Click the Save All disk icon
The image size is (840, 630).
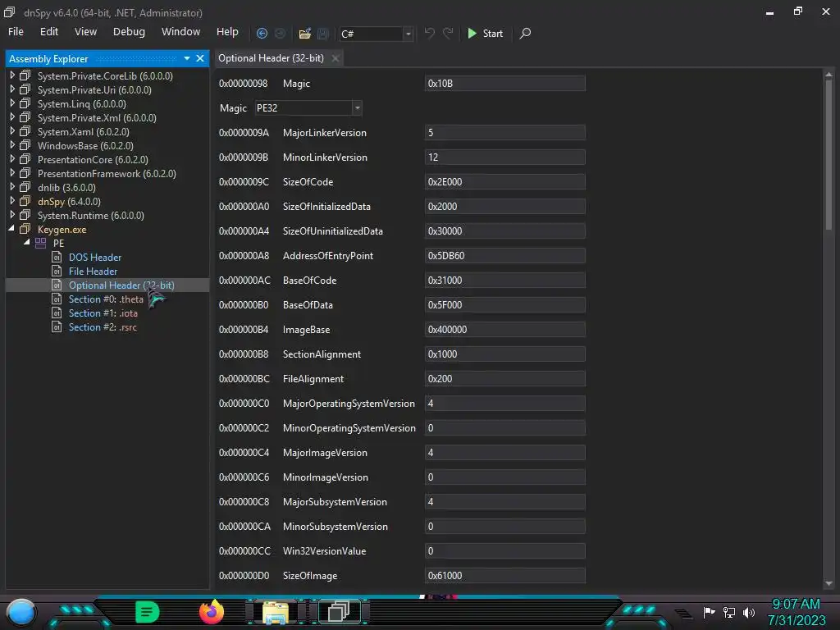coord(323,33)
